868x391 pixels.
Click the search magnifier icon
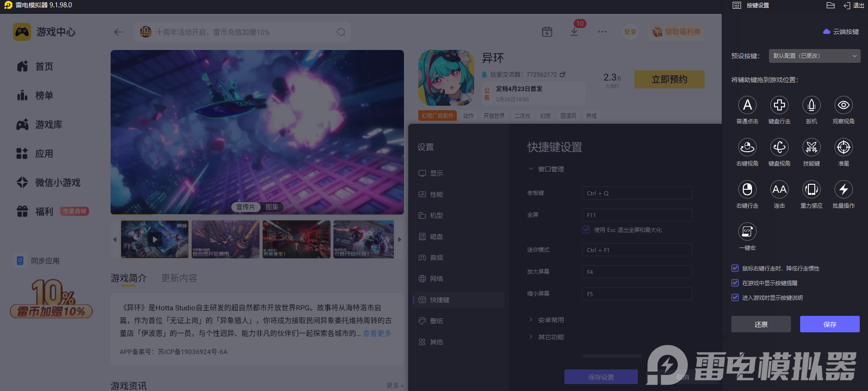341,32
